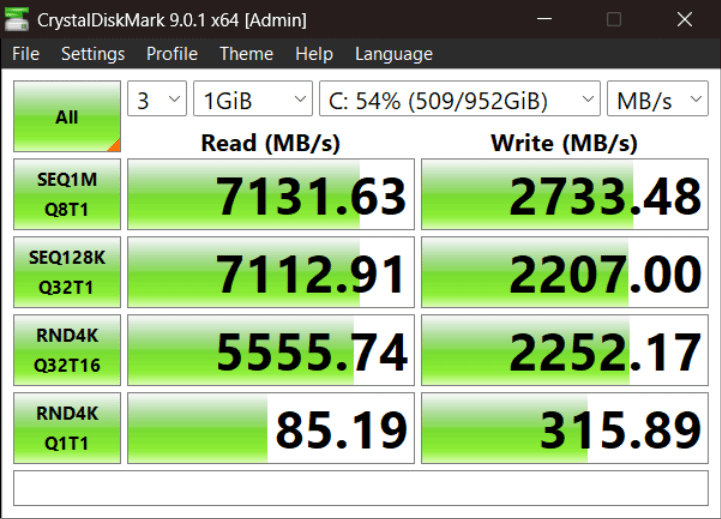Image resolution: width=721 pixels, height=519 pixels.
Task: Click the CrystalDiskMark app icon in title bar
Action: click(17, 19)
